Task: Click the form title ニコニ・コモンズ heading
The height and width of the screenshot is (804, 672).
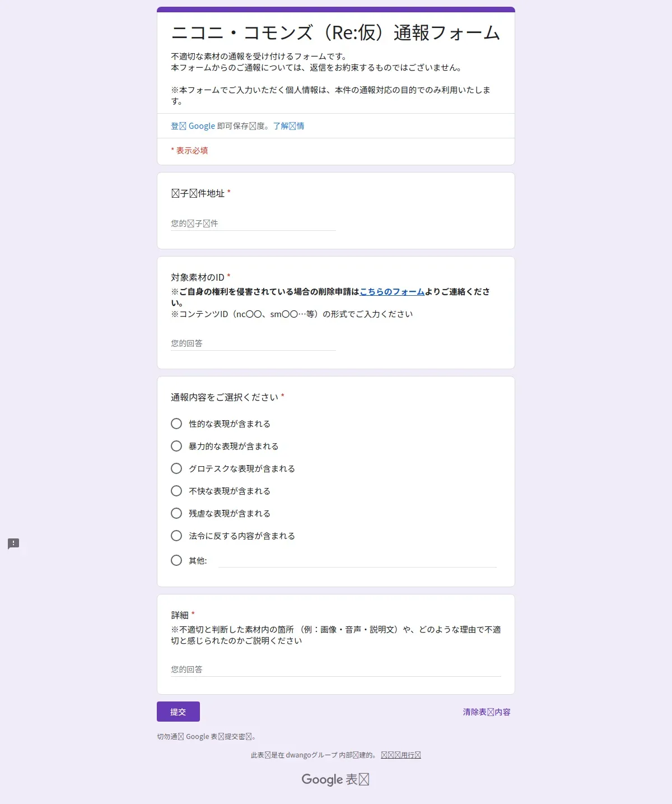Action: click(335, 32)
